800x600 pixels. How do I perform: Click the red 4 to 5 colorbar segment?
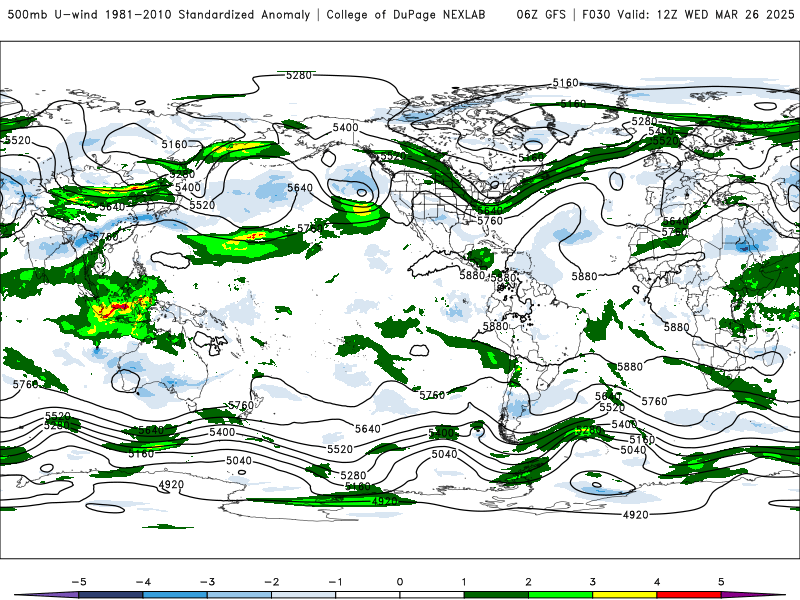pos(689,595)
